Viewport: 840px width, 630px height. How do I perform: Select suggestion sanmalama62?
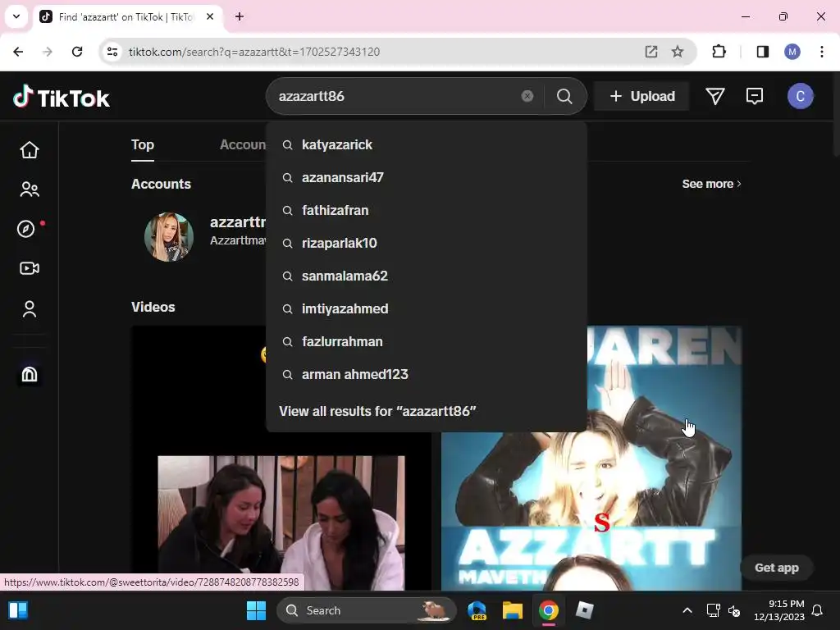pos(426,276)
